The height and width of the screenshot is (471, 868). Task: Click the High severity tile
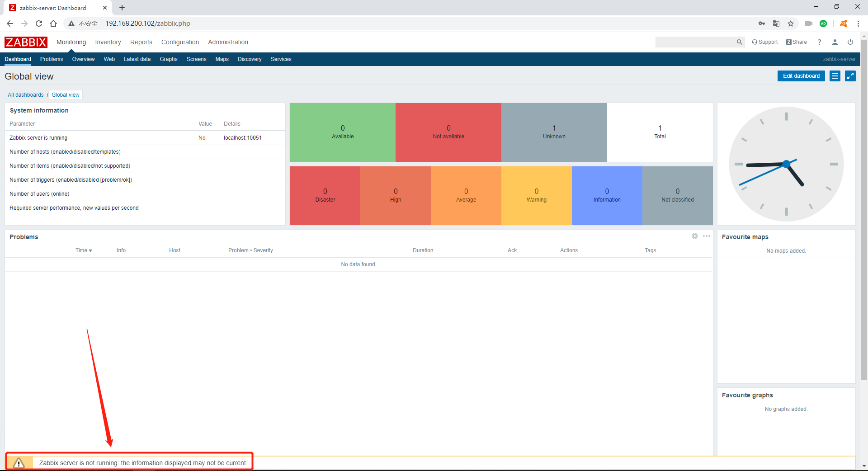(396, 196)
